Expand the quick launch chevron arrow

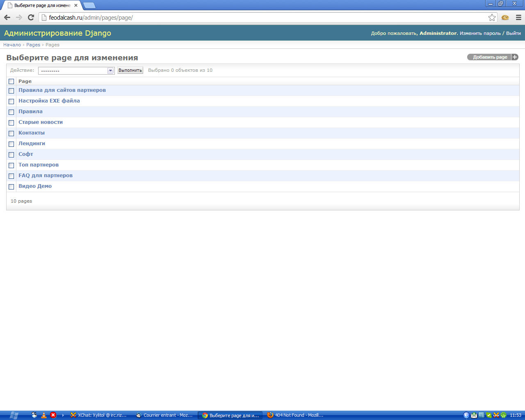click(63, 415)
